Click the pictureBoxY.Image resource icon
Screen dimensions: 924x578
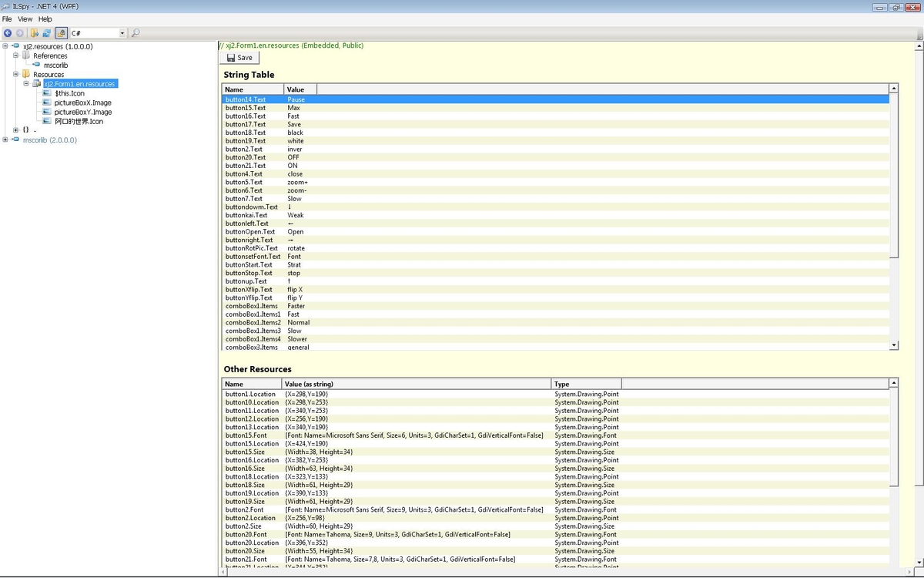click(48, 112)
